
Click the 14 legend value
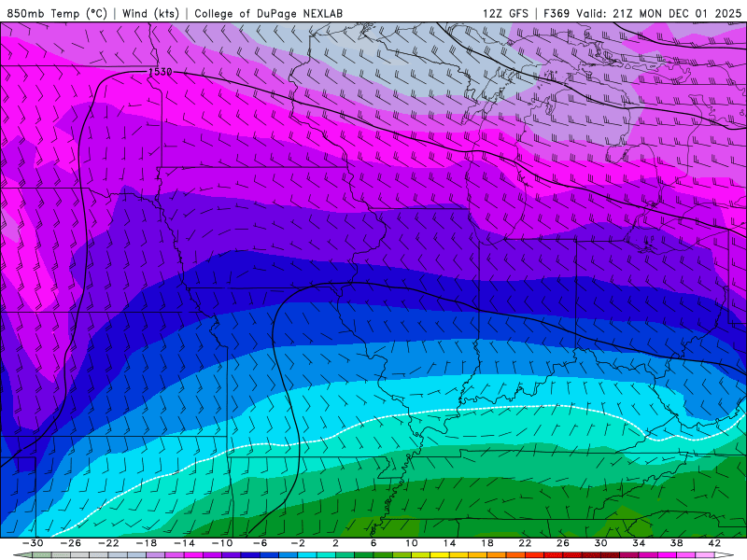pyautogui.click(x=449, y=543)
